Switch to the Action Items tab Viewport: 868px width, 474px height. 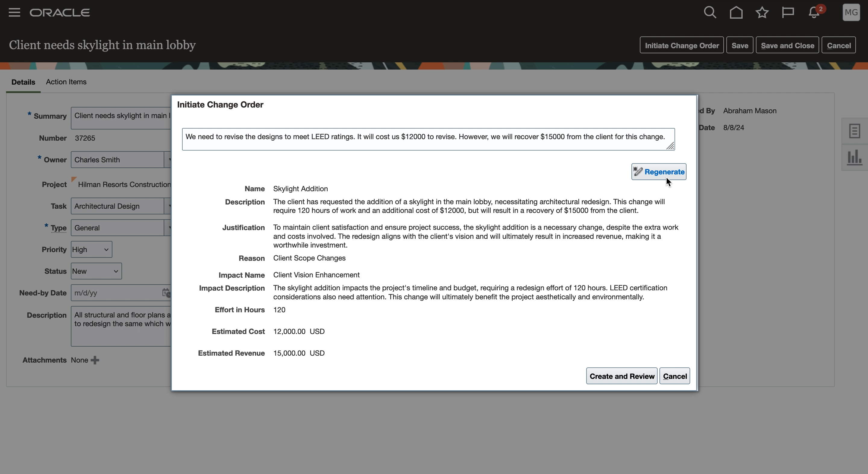point(66,82)
